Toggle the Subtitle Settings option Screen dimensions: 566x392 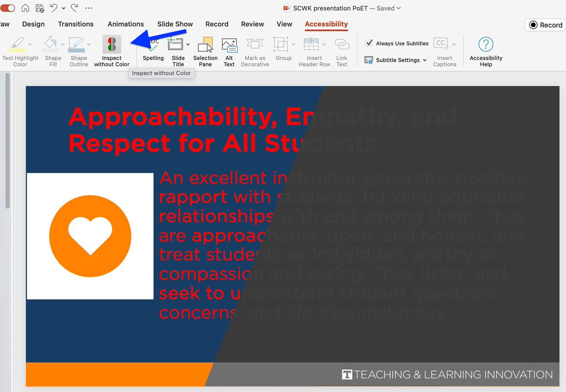395,60
